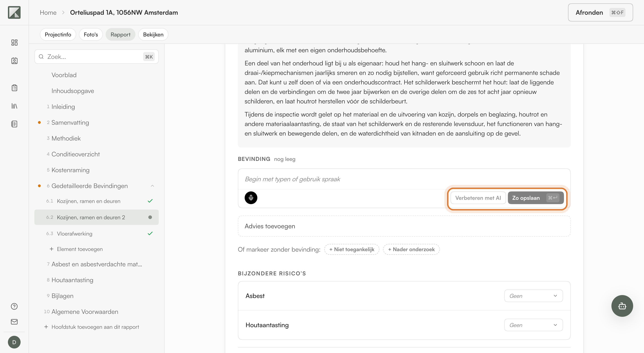Click the Bevinding text input area
Viewport: 644px width, 353px height.
click(404, 179)
